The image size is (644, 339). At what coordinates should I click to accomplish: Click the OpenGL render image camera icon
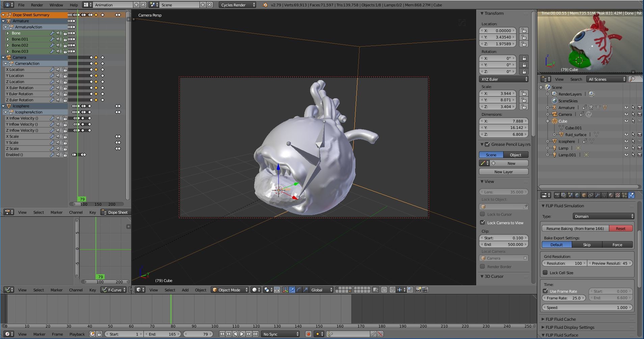pos(419,290)
